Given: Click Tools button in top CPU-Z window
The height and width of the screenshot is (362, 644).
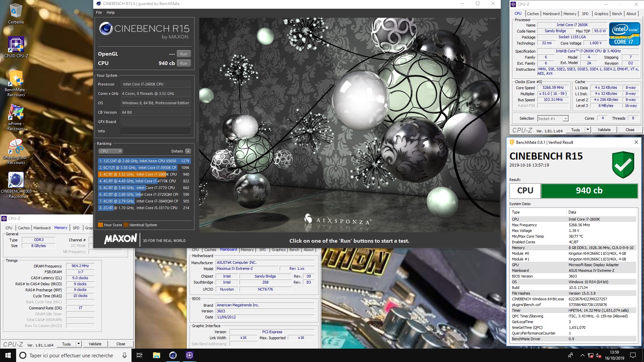Looking at the screenshot, I should [x=576, y=130].
